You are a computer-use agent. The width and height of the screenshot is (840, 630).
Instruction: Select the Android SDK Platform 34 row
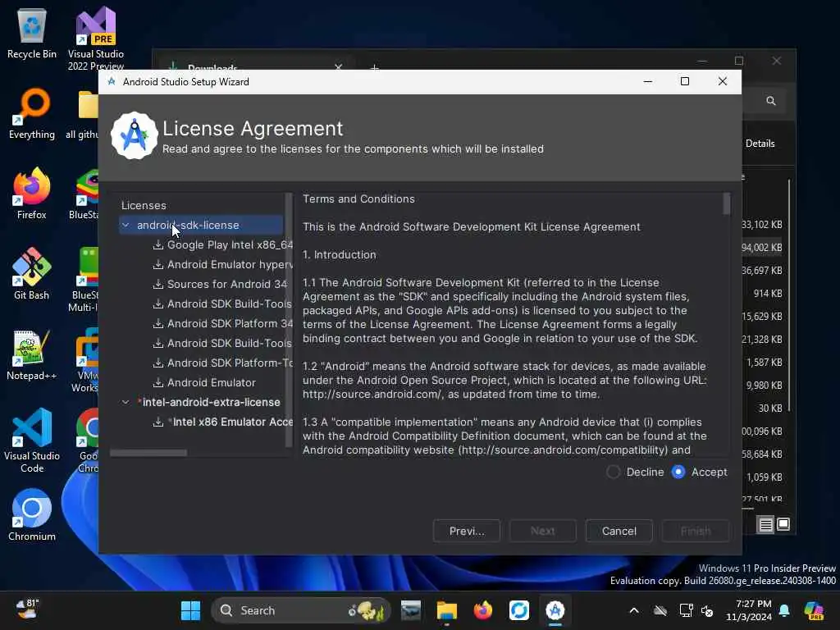click(221, 323)
